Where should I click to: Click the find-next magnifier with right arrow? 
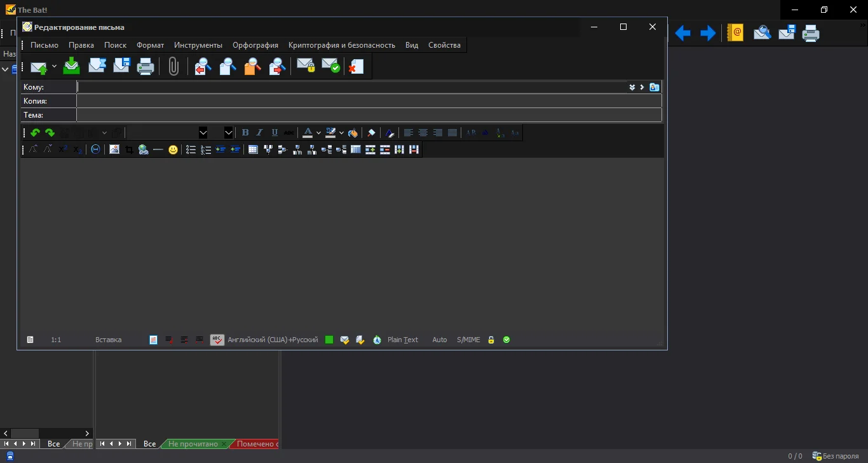tap(277, 66)
